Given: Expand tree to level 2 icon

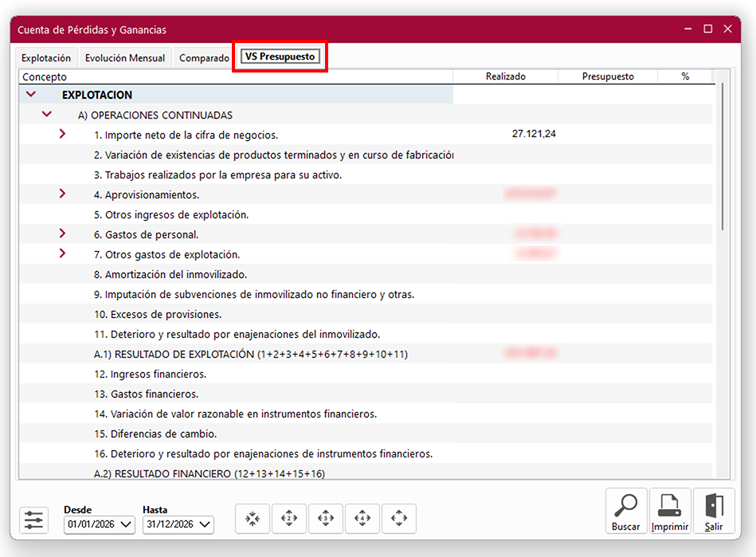Looking at the screenshot, I should coord(289,519).
